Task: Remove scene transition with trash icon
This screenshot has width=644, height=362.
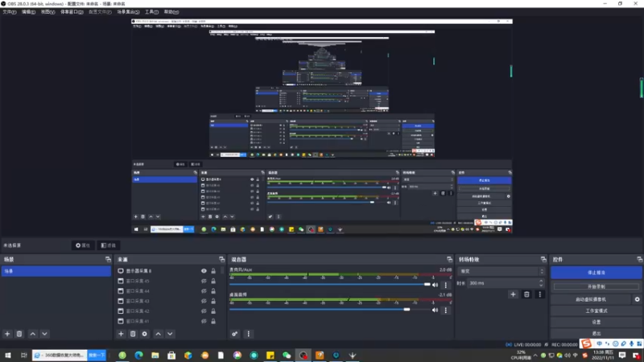Action: (526, 294)
